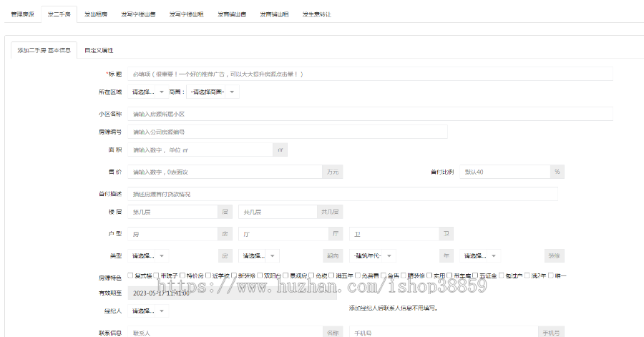This screenshot has width=644, height=337.
Task: Switch to the 发出租房 tab
Action: tap(96, 14)
